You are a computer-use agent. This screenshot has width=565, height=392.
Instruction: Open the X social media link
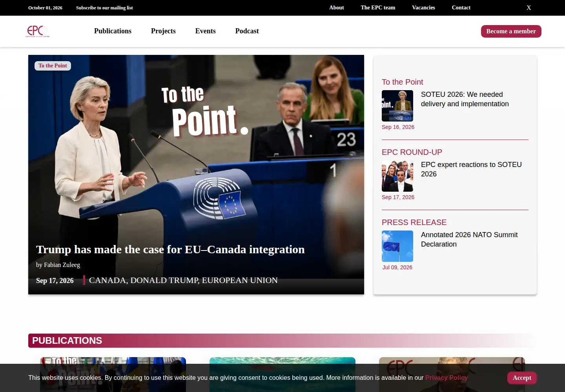529,8
